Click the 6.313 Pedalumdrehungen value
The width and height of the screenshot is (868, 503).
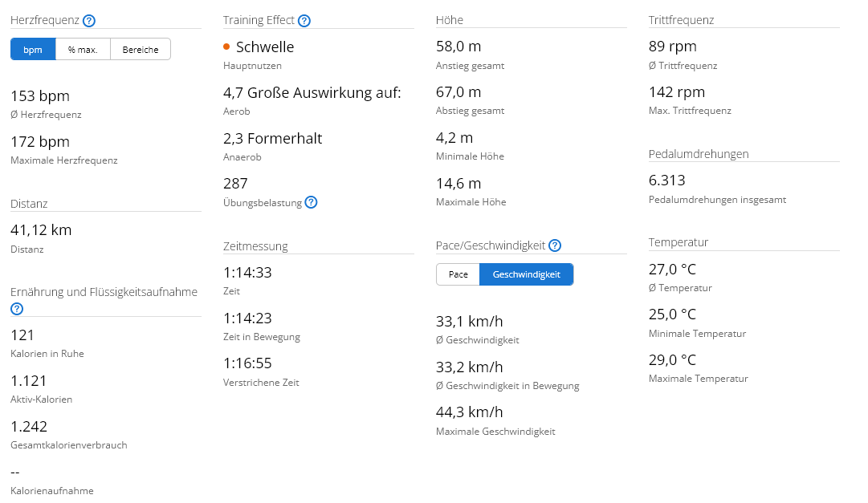click(x=666, y=181)
